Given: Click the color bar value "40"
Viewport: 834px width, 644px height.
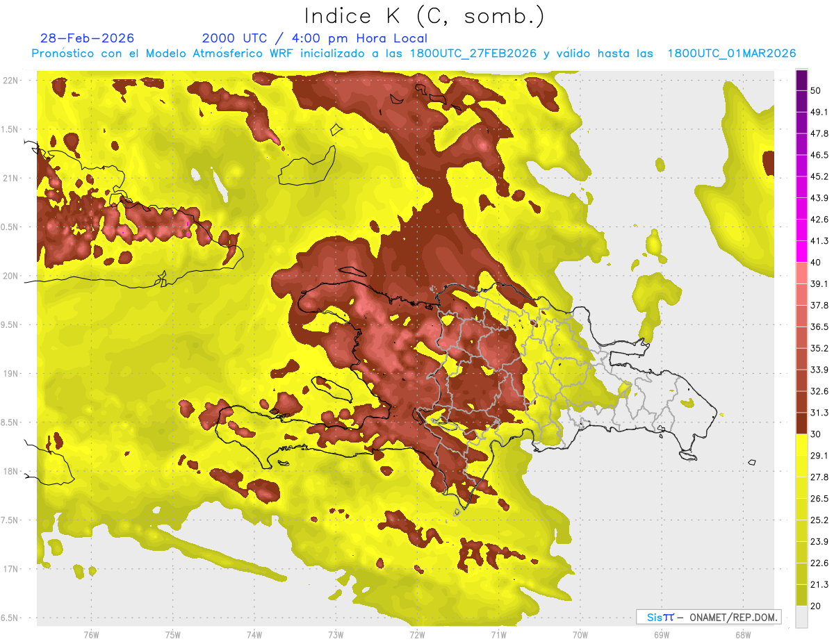Looking at the screenshot, I should point(815,263).
